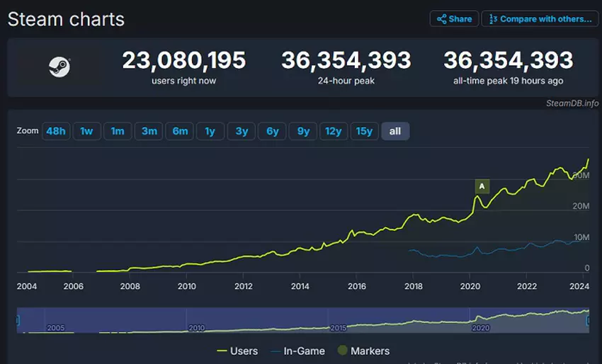Choose the 3m zoom range
Viewport: 602px width, 364px height.
[x=149, y=131]
